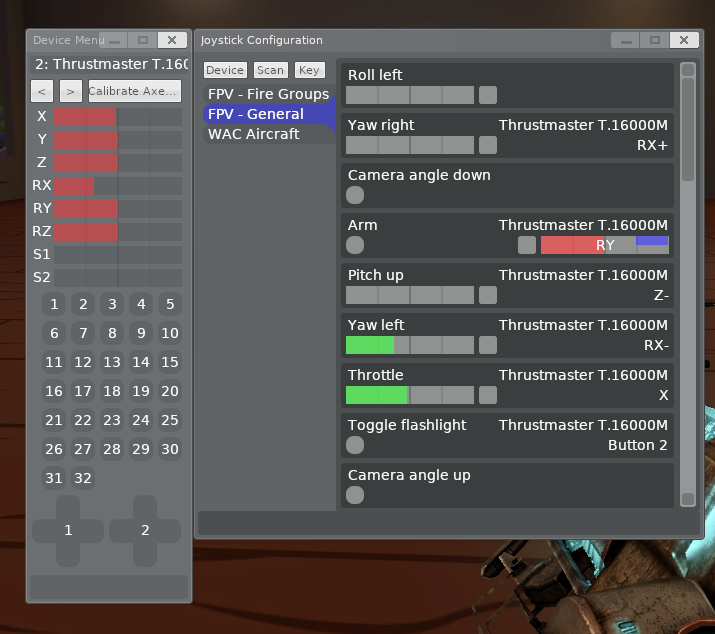Click the Camera angle down round indicator

click(355, 195)
